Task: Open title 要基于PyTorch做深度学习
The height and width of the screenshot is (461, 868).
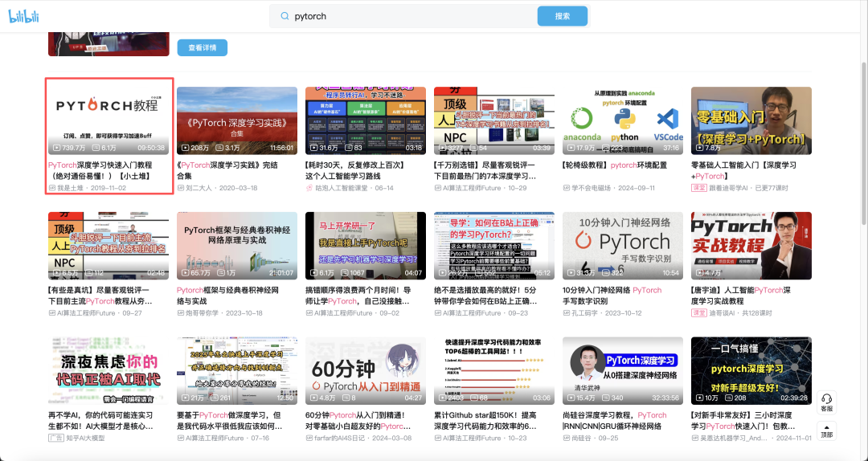Action: click(228, 421)
